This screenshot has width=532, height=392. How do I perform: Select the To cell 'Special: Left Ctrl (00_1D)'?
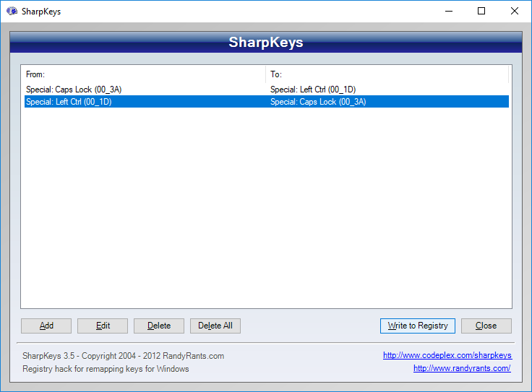[x=313, y=90]
